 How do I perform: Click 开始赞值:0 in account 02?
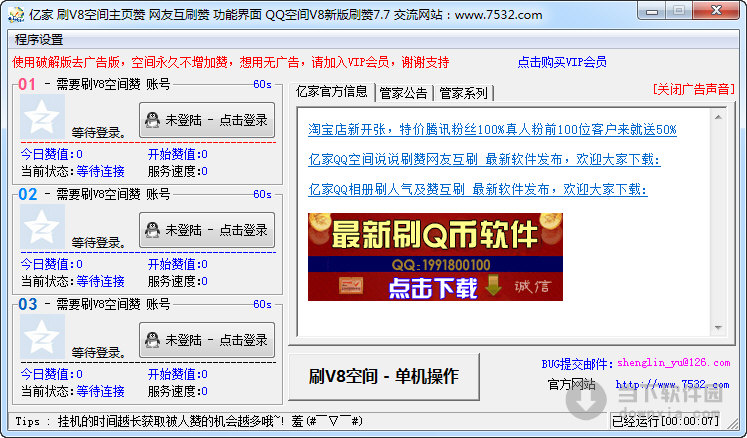coord(178,265)
